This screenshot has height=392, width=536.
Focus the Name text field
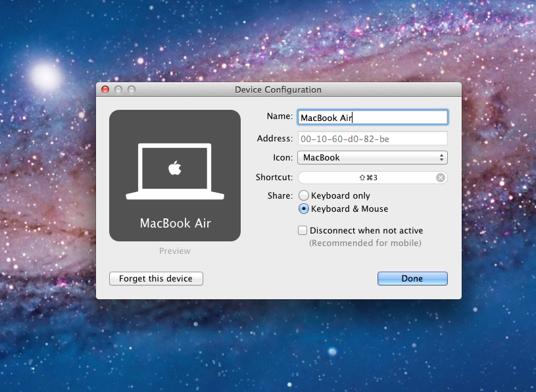click(372, 118)
